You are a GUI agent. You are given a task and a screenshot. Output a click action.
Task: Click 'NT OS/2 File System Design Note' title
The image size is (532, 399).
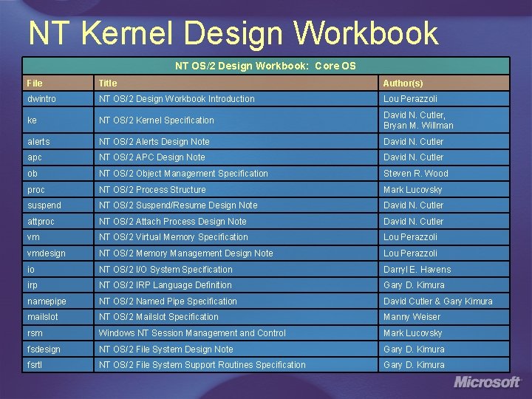coord(166,349)
